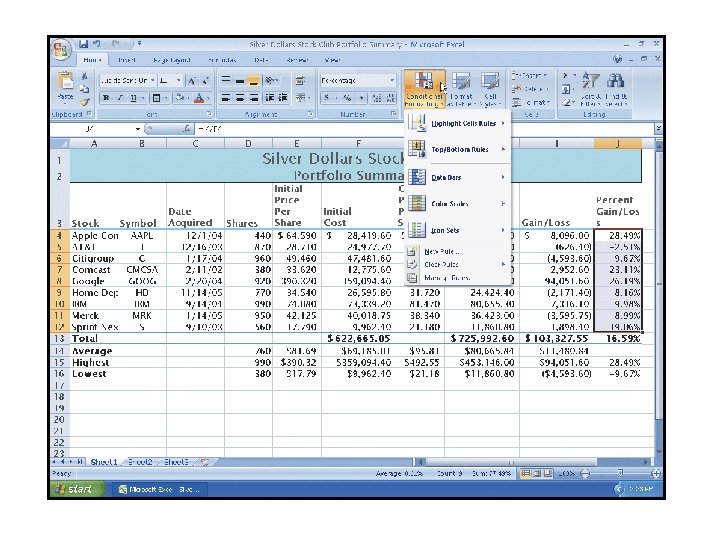This screenshot has width=720, height=540.
Task: Click the Save icon in Quick Access Toolbar
Action: pyautogui.click(x=84, y=44)
